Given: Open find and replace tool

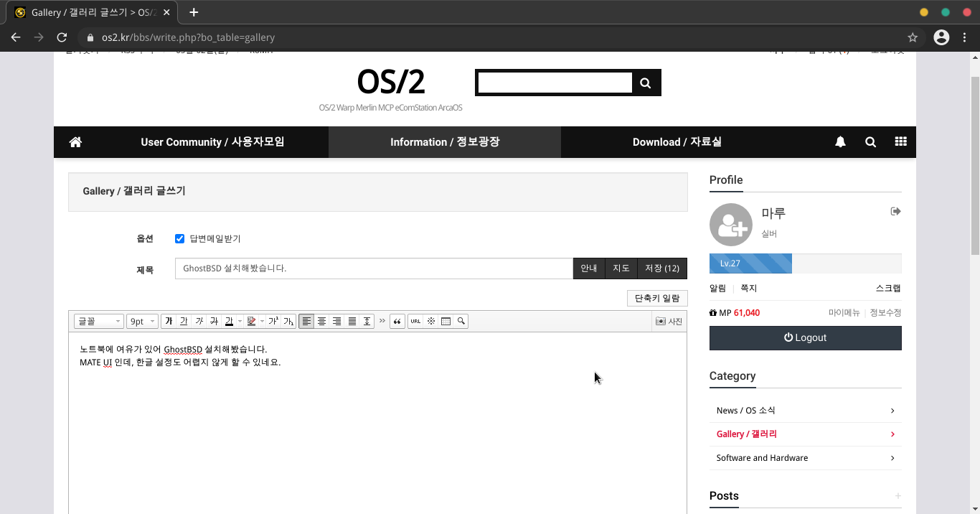Looking at the screenshot, I should 461,321.
